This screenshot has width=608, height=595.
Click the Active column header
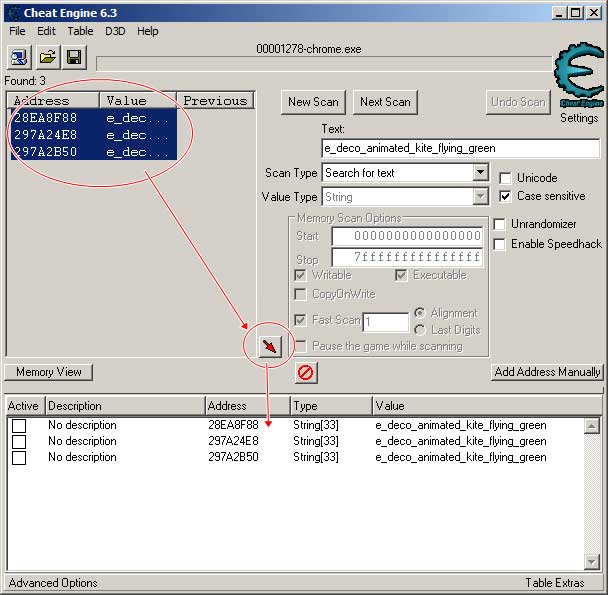[26, 406]
